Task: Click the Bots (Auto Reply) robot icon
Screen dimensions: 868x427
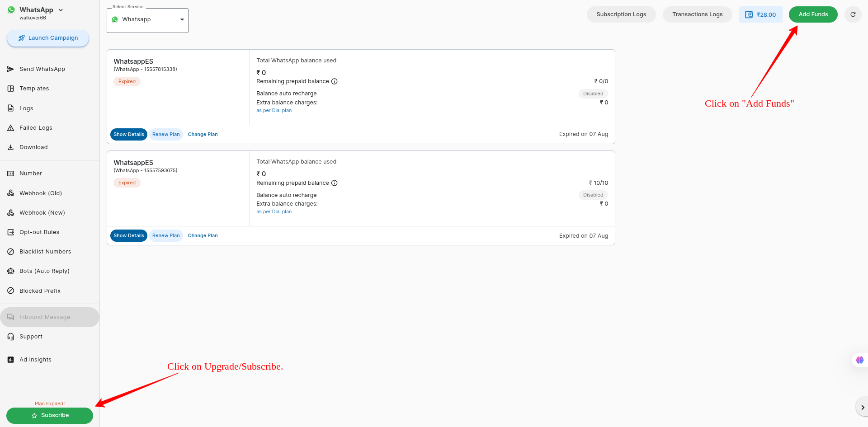Action: click(x=10, y=271)
